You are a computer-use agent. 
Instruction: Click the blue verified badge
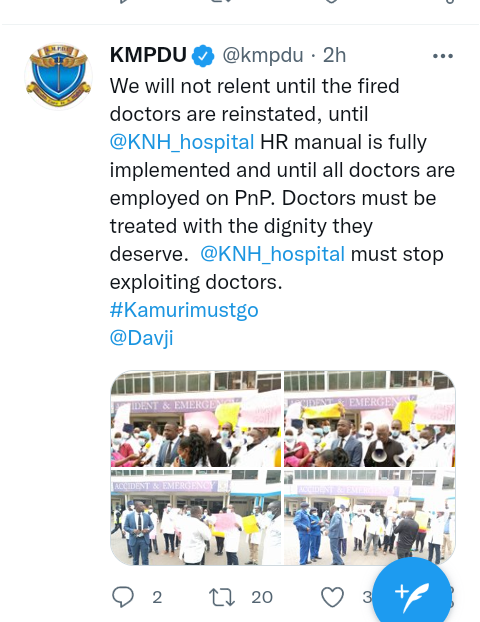click(x=203, y=56)
